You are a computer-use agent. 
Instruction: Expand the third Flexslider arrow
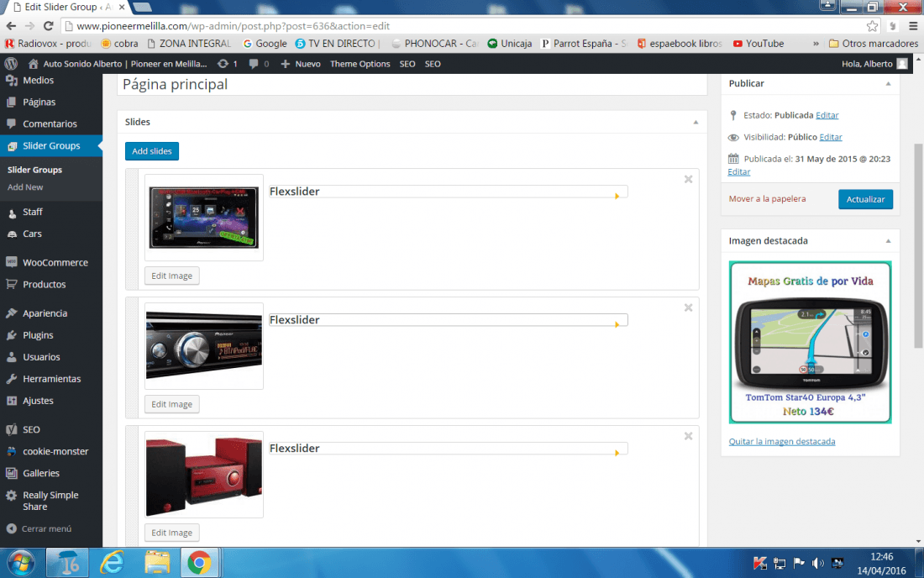(617, 453)
